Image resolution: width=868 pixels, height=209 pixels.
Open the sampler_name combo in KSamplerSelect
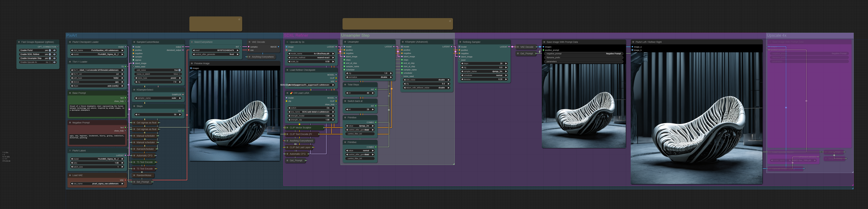pyautogui.click(x=158, y=98)
